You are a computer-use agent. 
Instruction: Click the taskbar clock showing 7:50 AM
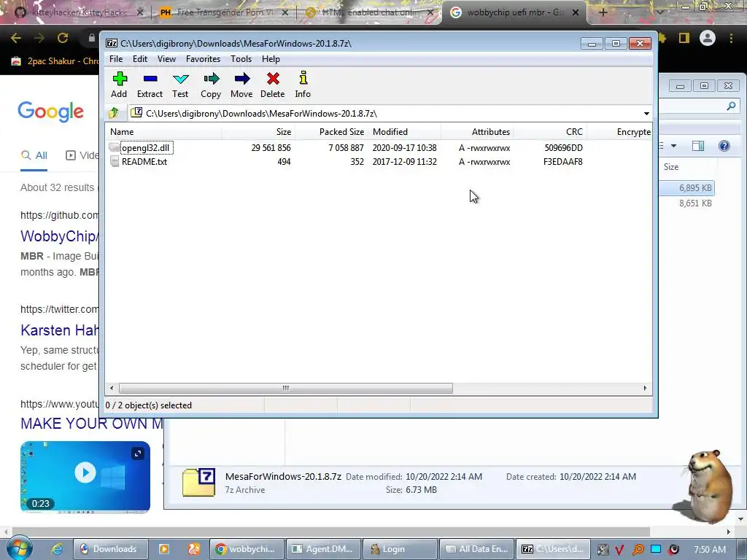tap(710, 550)
